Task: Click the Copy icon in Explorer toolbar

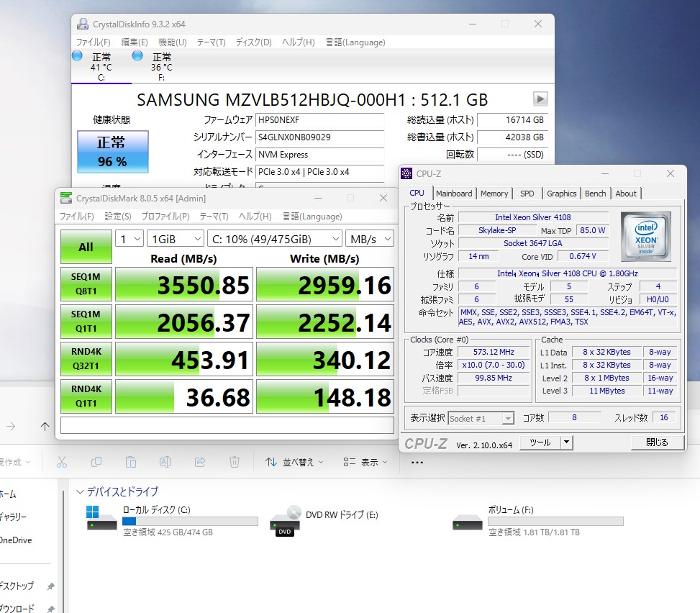Action: [x=96, y=462]
